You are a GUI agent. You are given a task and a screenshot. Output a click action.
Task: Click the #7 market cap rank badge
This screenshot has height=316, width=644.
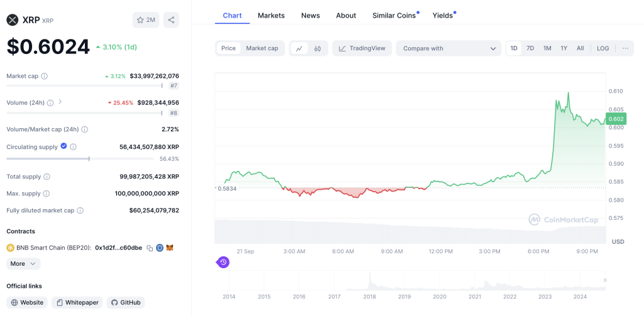point(174,86)
